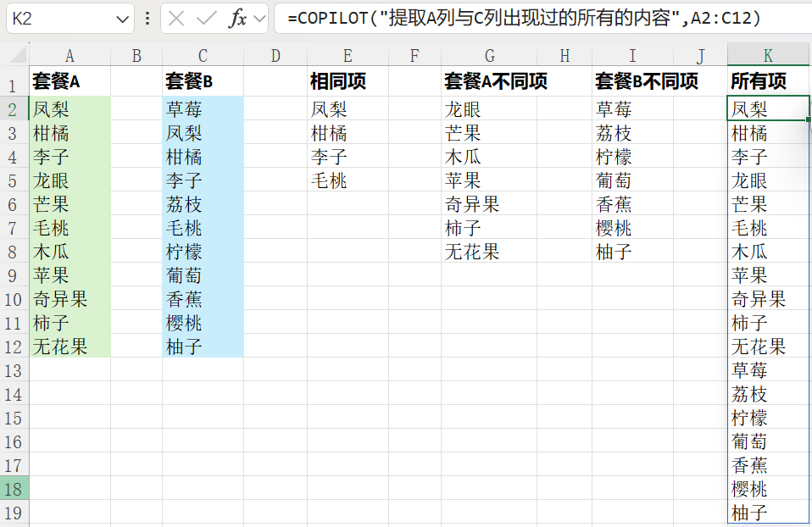Viewport: 812px width, 527px height.
Task: Open the Insert Function fx dialog
Action: point(237,18)
